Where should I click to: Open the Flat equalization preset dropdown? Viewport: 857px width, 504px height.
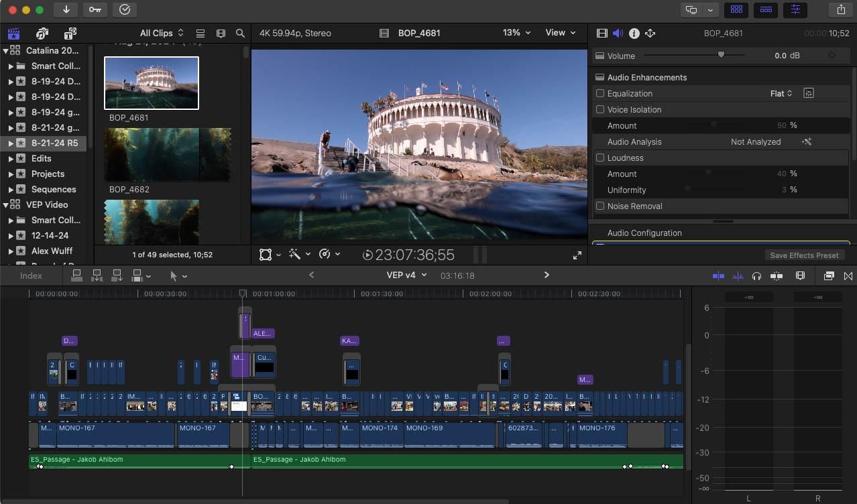781,93
